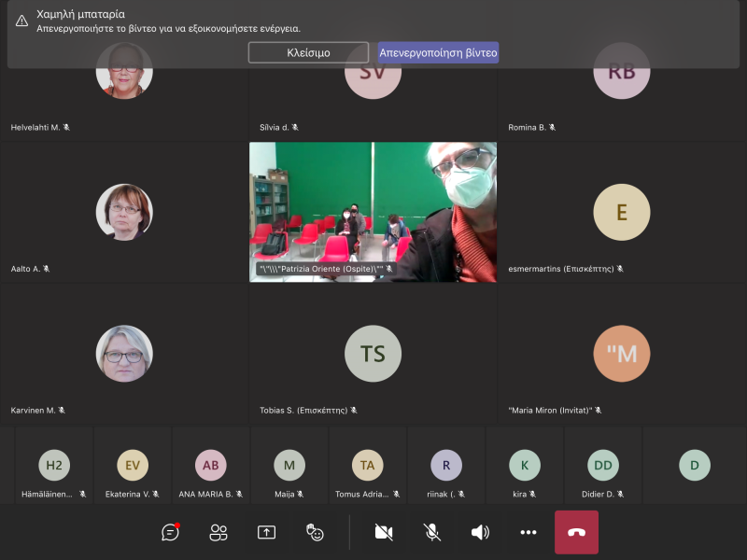Select Aalto A. participant tile
The width and height of the screenshot is (747, 560).
(x=124, y=212)
